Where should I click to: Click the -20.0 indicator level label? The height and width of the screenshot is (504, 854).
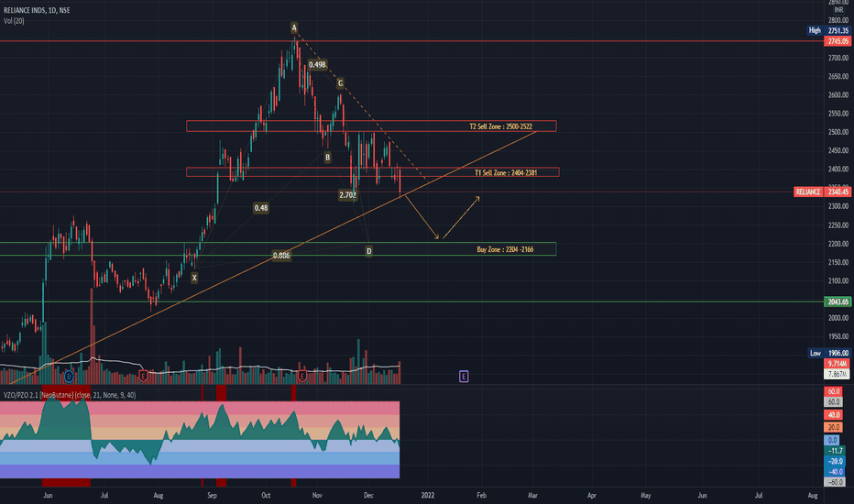(x=835, y=462)
